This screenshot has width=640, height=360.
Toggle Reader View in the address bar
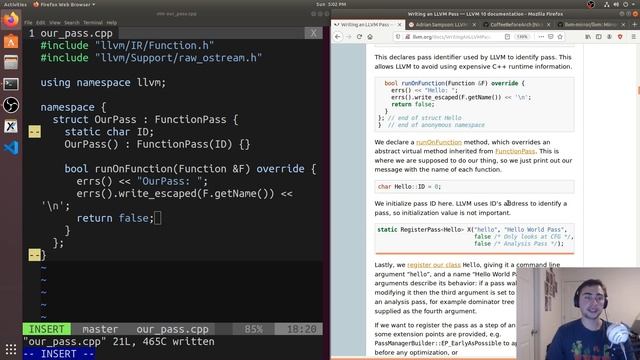(507, 37)
